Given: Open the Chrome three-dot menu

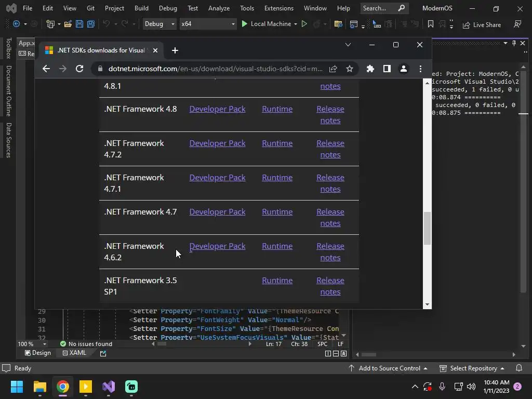Looking at the screenshot, I should (420, 69).
